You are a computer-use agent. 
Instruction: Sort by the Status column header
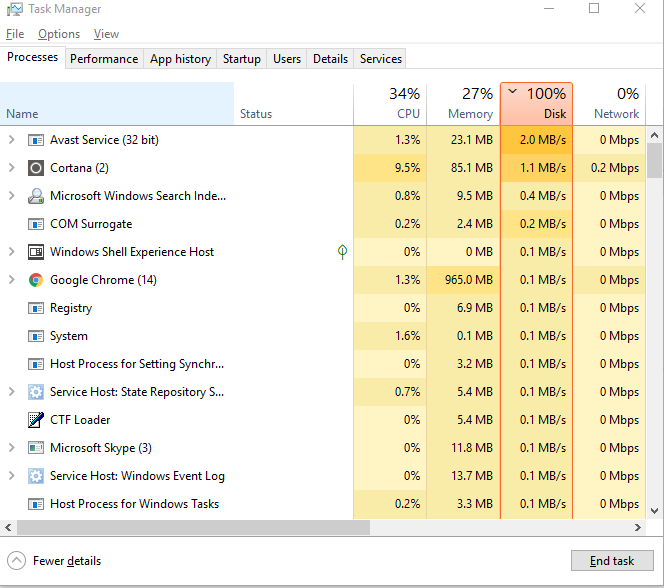pos(293,104)
